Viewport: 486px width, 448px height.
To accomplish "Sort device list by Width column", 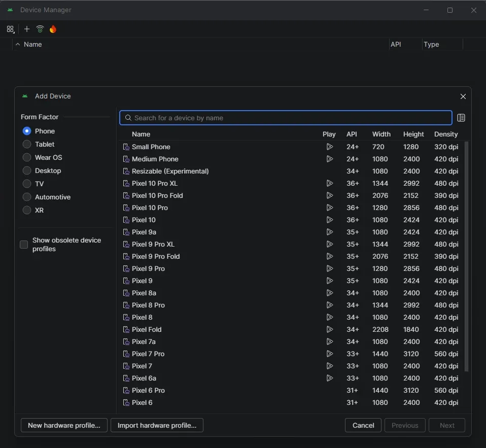I will tap(381, 134).
